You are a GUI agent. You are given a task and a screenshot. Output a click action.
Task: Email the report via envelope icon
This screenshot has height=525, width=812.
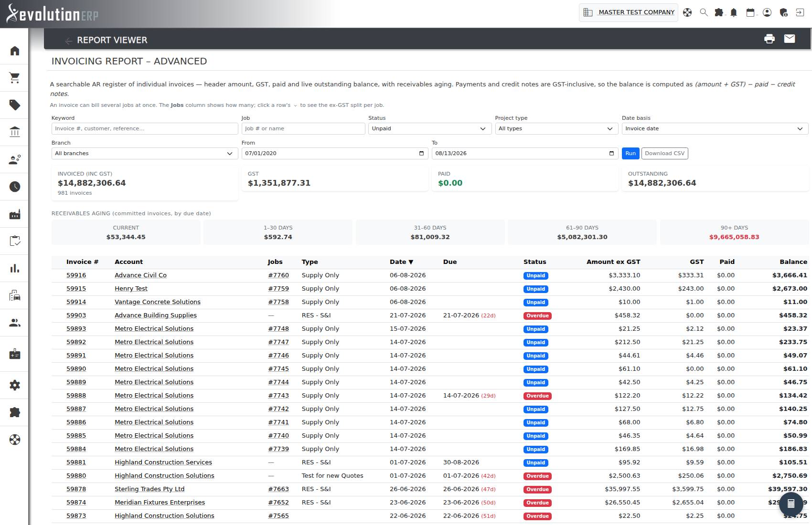(x=790, y=39)
